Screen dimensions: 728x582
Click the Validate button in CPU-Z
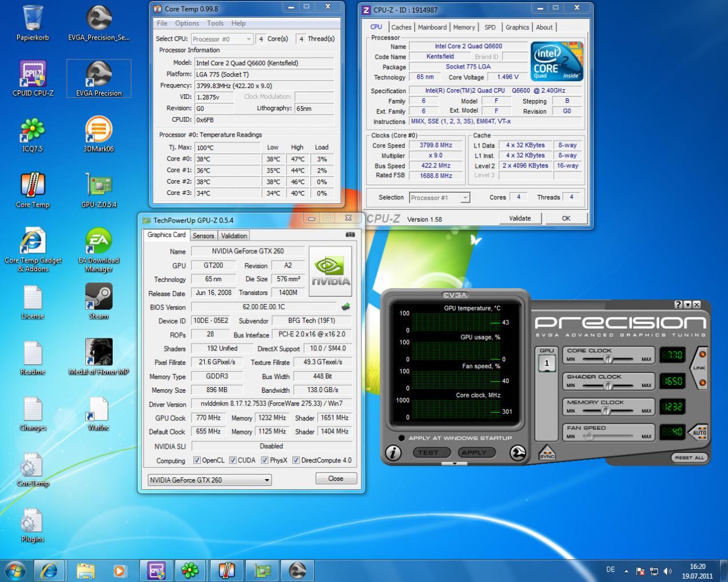click(x=519, y=218)
